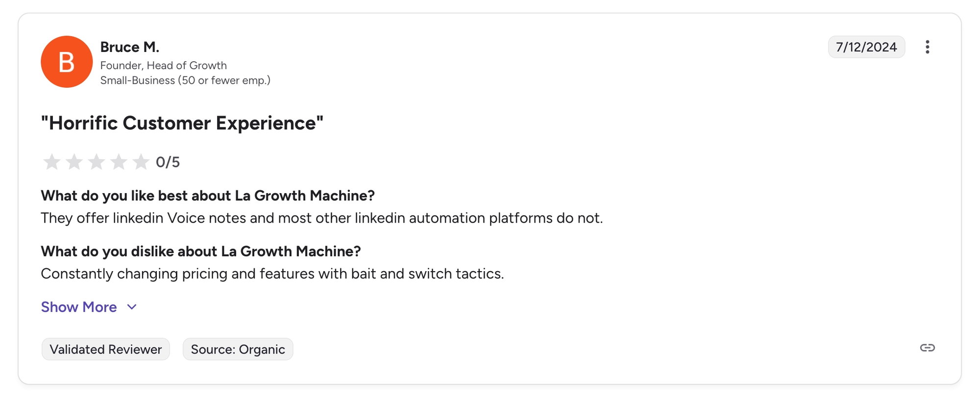Click the Small-Business company size text
Viewport: 980px width, 402px height.
point(185,80)
